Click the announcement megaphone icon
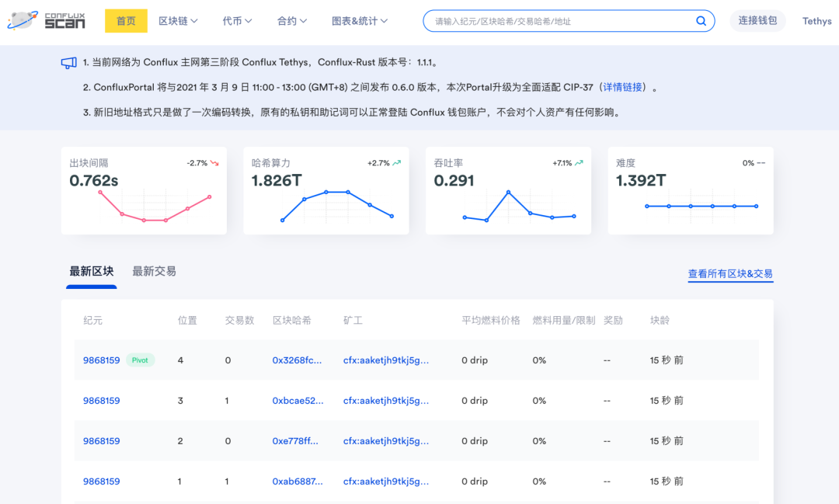 [x=69, y=63]
